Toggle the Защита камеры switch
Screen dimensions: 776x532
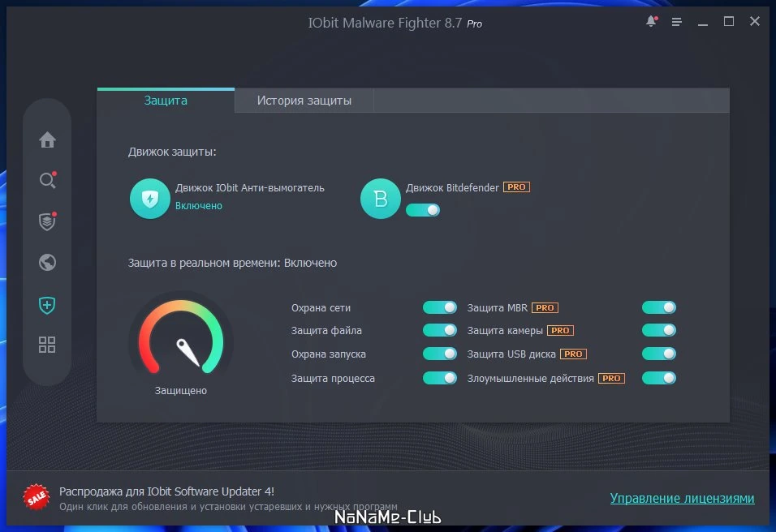[x=659, y=330]
